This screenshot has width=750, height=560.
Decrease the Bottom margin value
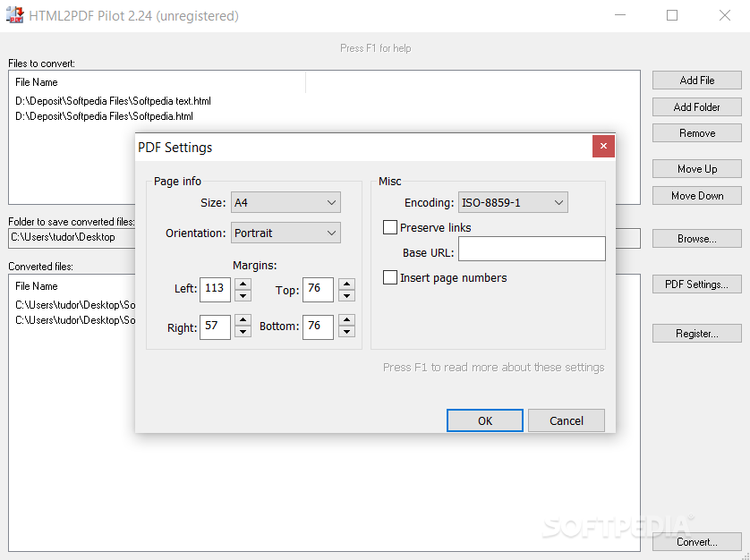pyautogui.click(x=346, y=331)
